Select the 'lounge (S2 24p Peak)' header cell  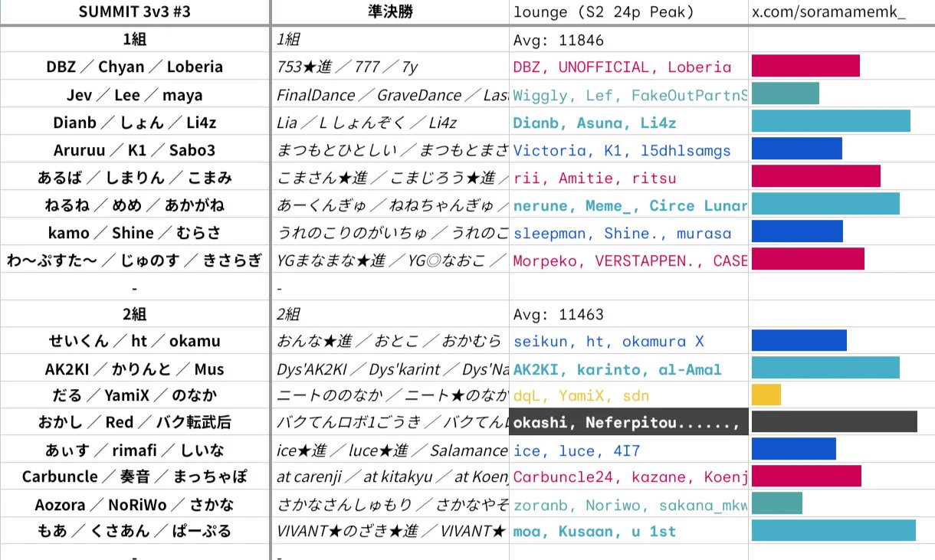(629, 12)
